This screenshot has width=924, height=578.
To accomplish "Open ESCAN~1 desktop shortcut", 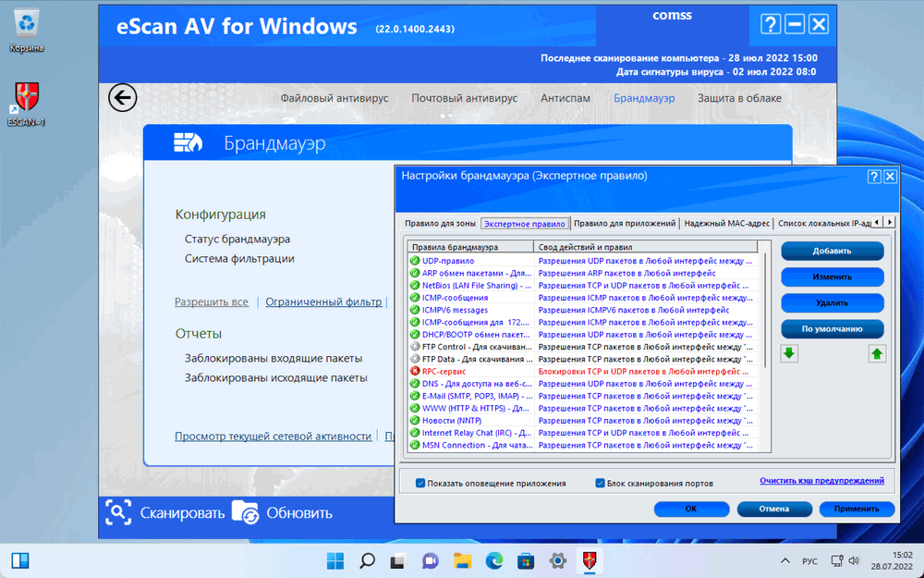I will (26, 105).
